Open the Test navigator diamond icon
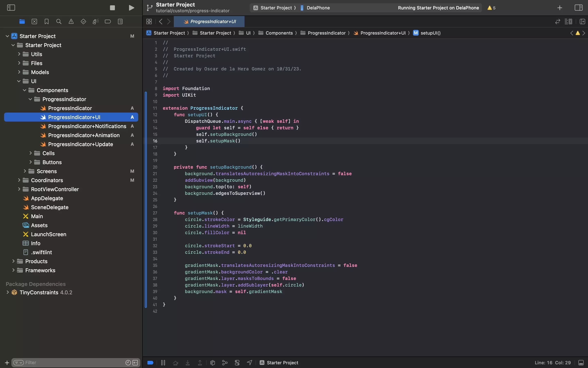Image resolution: width=588 pixels, height=368 pixels. tap(83, 22)
